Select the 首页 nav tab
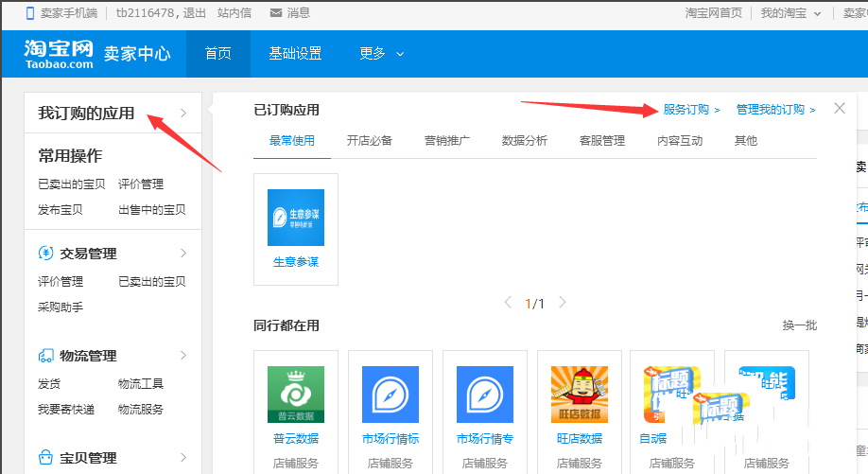868x474 pixels. pos(218,54)
